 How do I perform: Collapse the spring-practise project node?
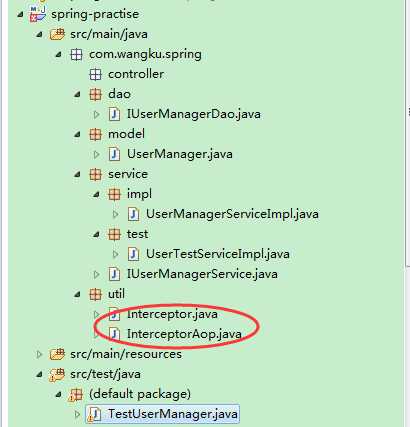tap(21, 14)
